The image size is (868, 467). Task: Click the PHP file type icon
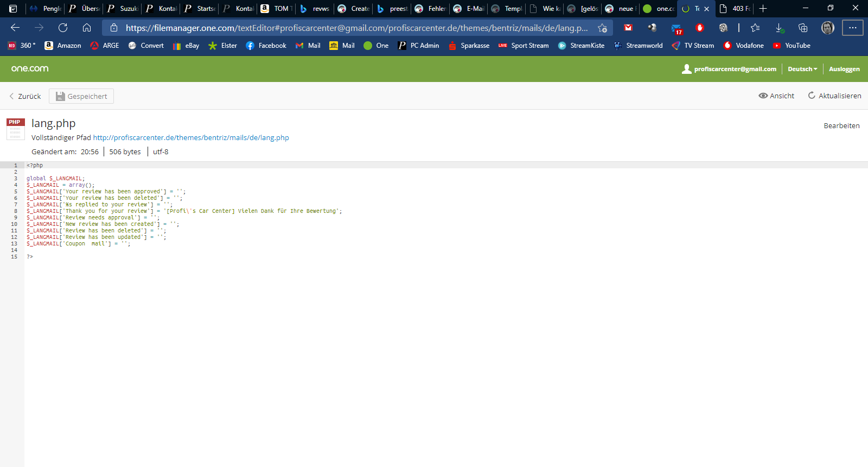point(15,129)
